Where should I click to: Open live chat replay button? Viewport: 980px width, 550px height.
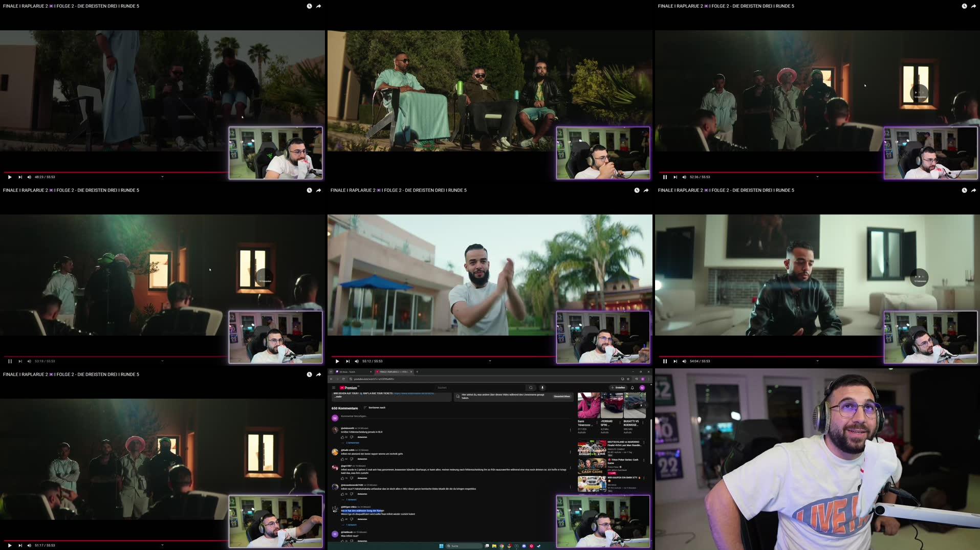pyautogui.click(x=562, y=397)
